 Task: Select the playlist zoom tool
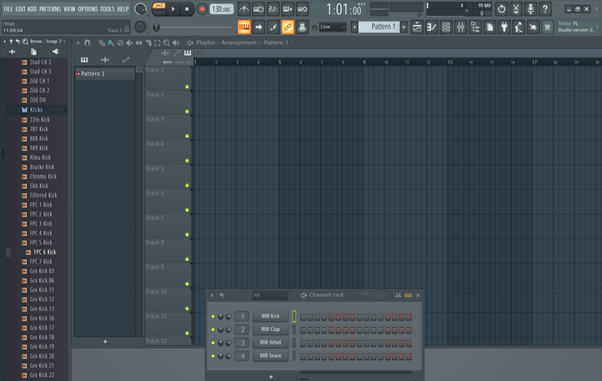coord(167,43)
